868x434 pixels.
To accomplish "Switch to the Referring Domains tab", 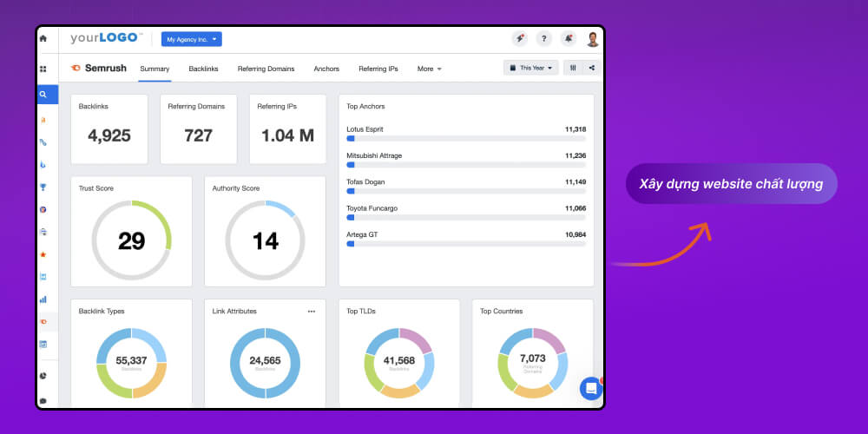I will pyautogui.click(x=266, y=69).
